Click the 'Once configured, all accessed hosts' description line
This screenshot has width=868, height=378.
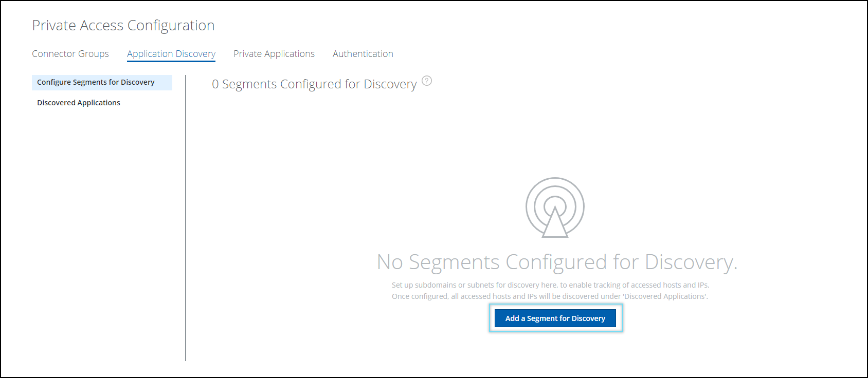[x=550, y=296]
